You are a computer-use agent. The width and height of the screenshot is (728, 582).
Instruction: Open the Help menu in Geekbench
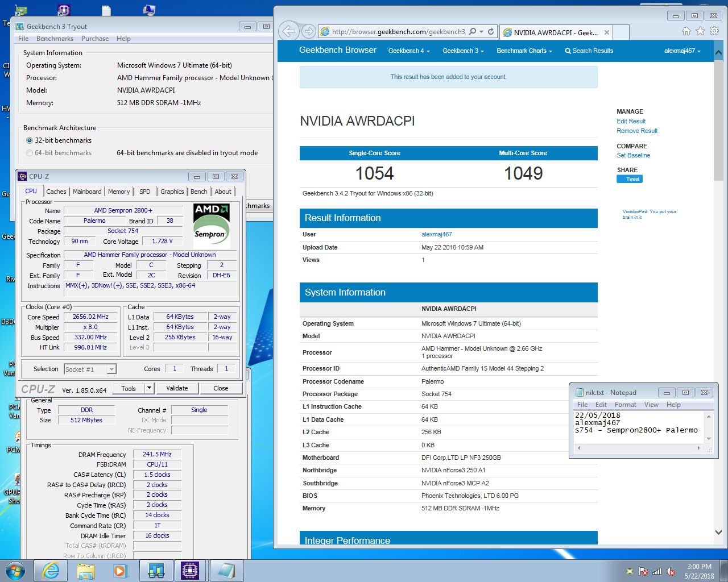click(123, 39)
